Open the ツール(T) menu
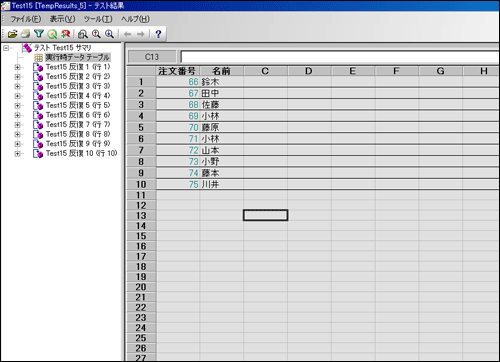Viewport: 500px width, 362px height. [x=98, y=19]
